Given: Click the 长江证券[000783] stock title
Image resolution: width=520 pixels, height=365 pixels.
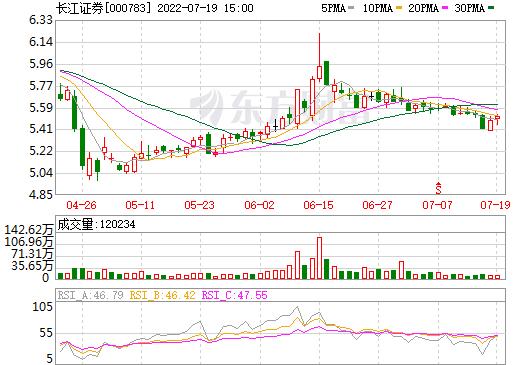Looking at the screenshot, I should tap(104, 8).
